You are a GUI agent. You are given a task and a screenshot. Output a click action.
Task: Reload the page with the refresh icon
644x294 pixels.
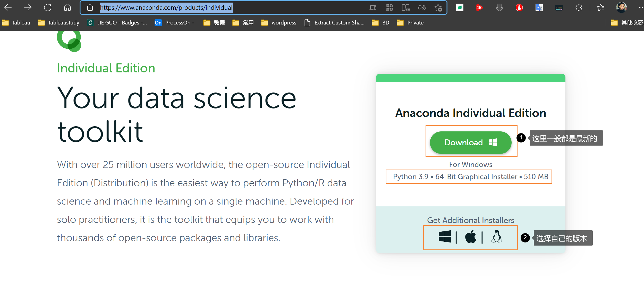click(x=48, y=7)
